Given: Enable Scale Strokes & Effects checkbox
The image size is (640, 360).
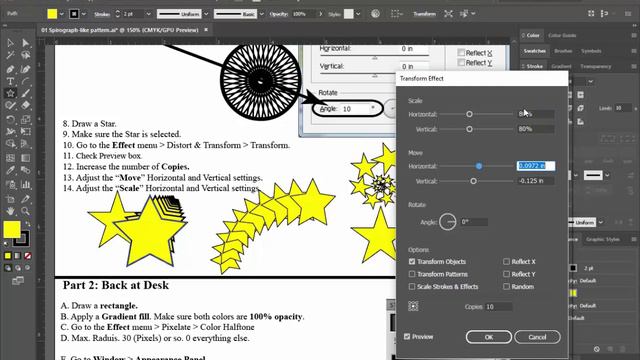Looking at the screenshot, I should pyautogui.click(x=412, y=287).
